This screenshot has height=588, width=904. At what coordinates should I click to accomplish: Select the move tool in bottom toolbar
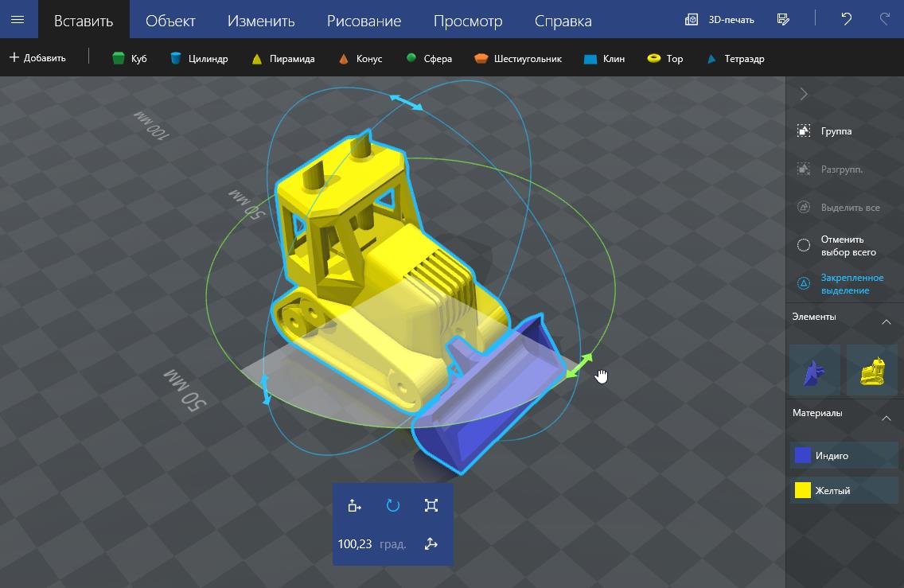[x=355, y=505]
